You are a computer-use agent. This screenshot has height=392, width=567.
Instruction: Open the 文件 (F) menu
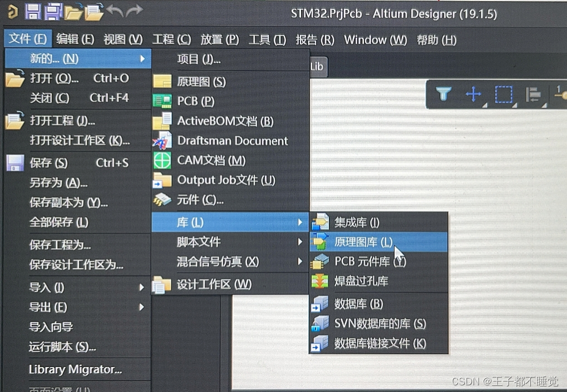[x=28, y=39]
